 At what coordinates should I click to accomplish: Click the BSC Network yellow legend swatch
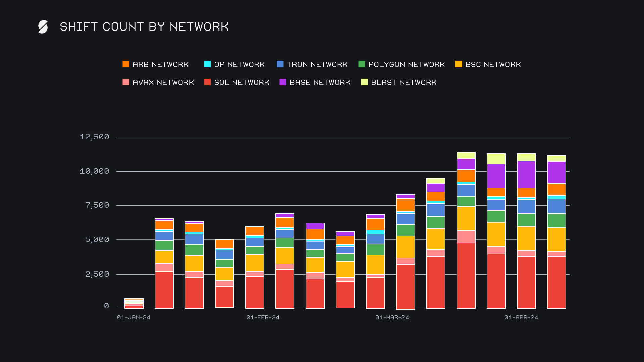[x=459, y=64]
